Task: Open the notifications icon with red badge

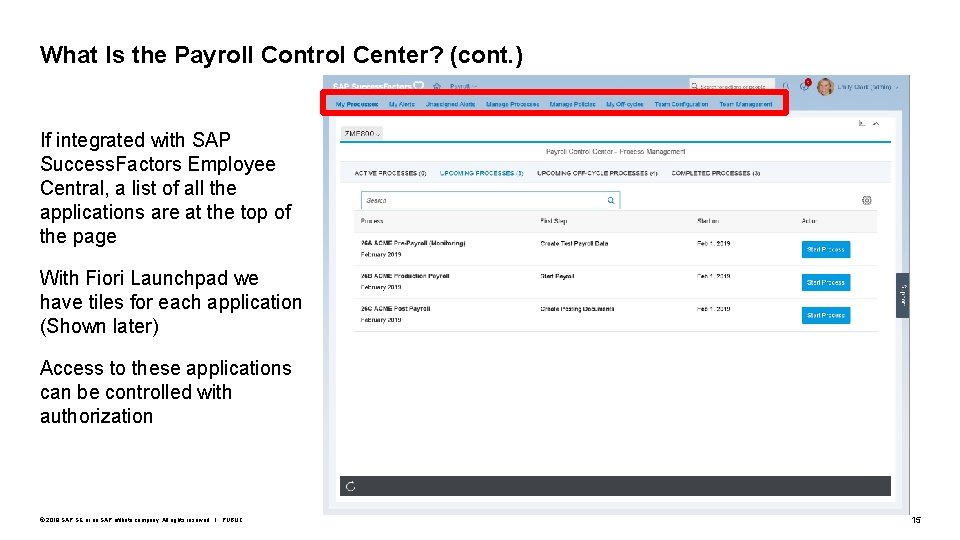Action: [804, 86]
